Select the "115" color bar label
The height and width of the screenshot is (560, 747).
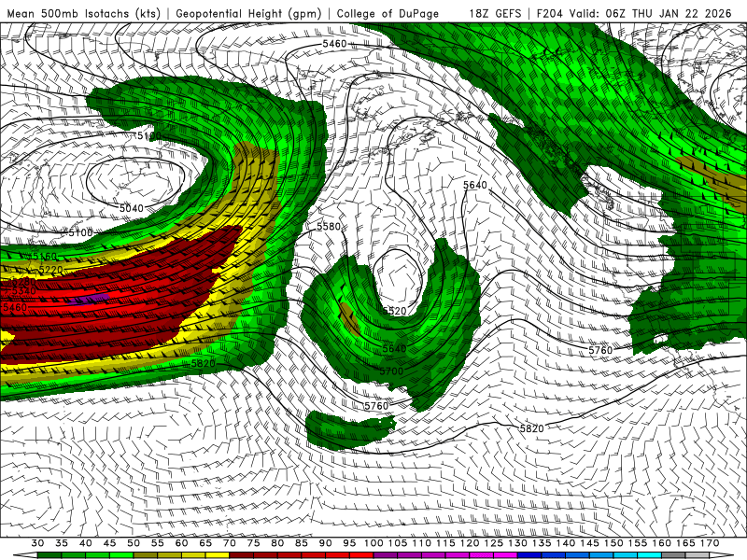(445, 543)
